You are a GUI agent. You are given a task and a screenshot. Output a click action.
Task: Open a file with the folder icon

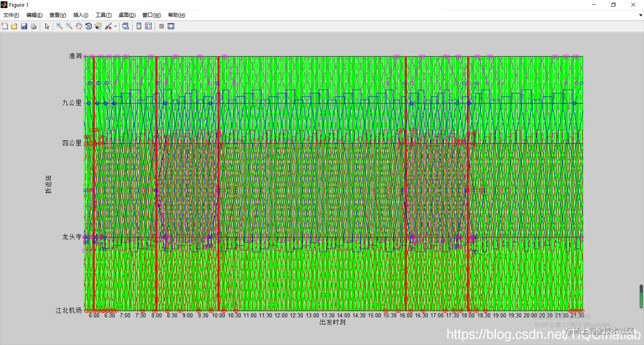(14, 26)
